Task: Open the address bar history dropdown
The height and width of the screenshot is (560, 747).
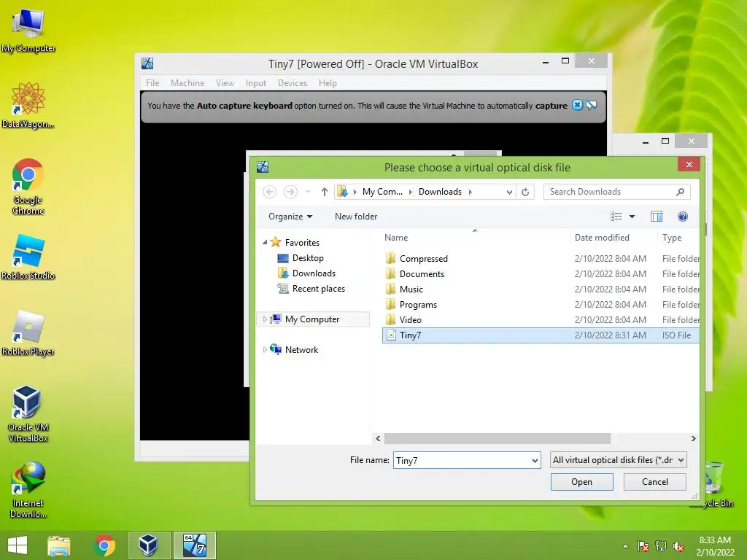Action: (509, 192)
